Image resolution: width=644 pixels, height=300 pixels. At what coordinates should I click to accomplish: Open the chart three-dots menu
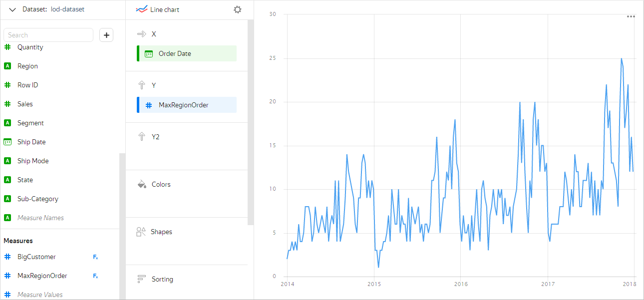click(x=631, y=16)
